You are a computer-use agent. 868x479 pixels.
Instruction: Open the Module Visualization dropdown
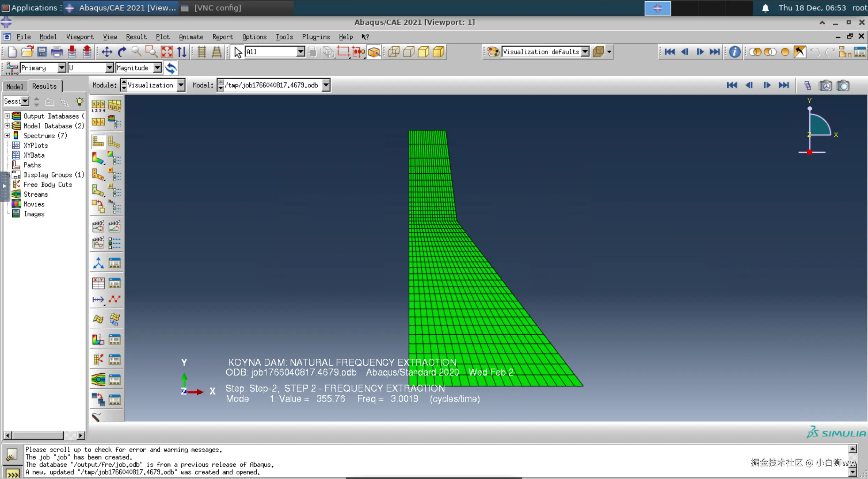coord(181,85)
